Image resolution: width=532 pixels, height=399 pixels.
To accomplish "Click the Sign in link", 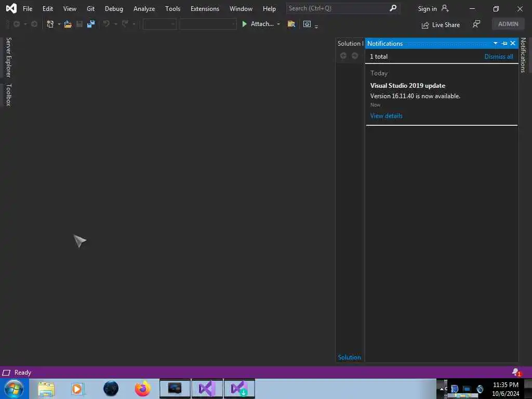I will [x=427, y=9].
